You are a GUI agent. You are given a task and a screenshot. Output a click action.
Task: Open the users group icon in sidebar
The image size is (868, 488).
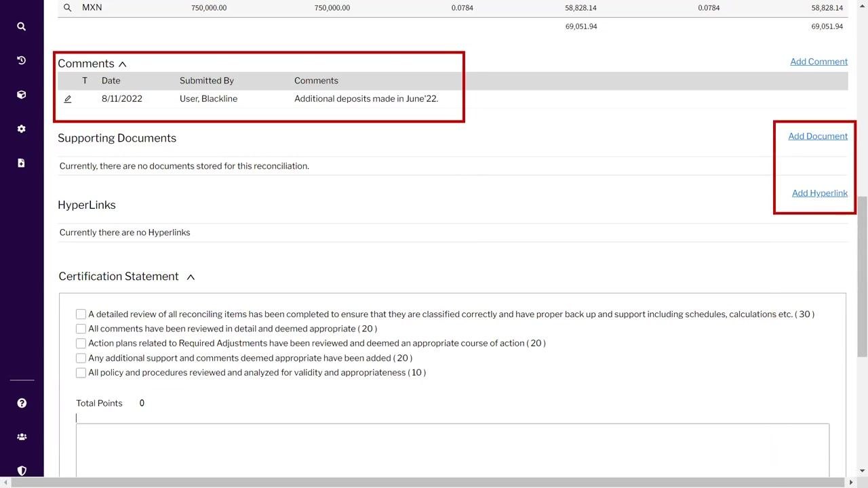tap(22, 437)
